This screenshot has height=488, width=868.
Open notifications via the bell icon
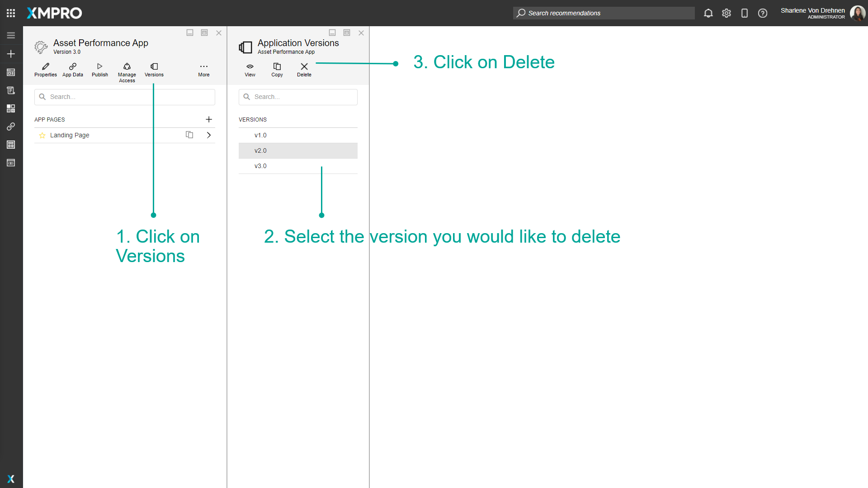pos(708,13)
